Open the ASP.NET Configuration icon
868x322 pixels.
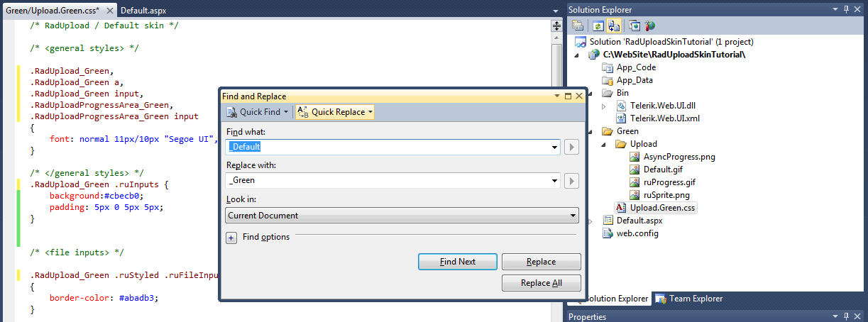(649, 26)
